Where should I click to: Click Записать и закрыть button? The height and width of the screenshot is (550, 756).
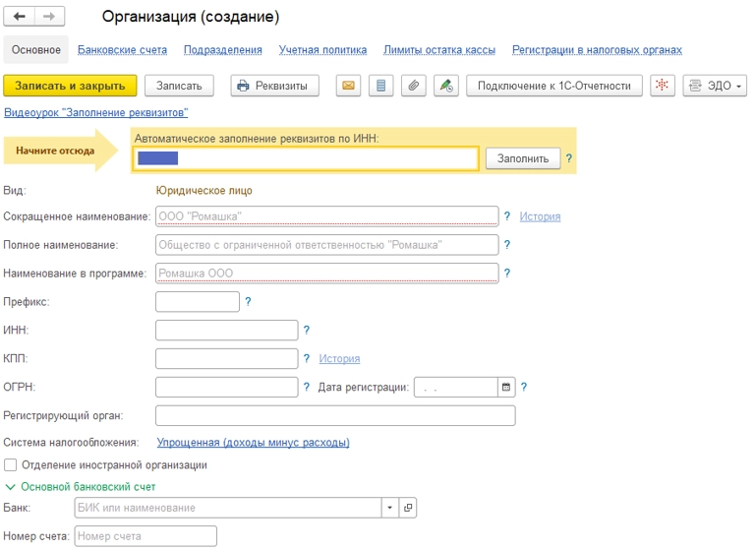(70, 86)
